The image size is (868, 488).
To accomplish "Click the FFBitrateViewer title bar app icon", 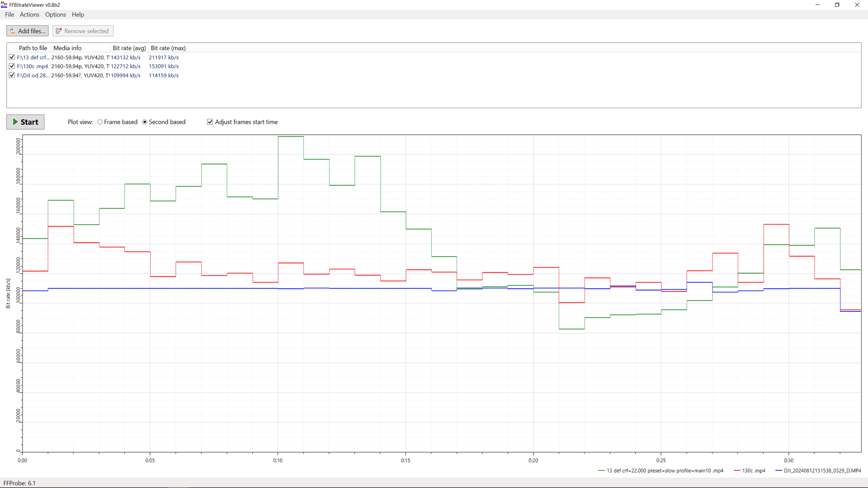I will click(4, 5).
